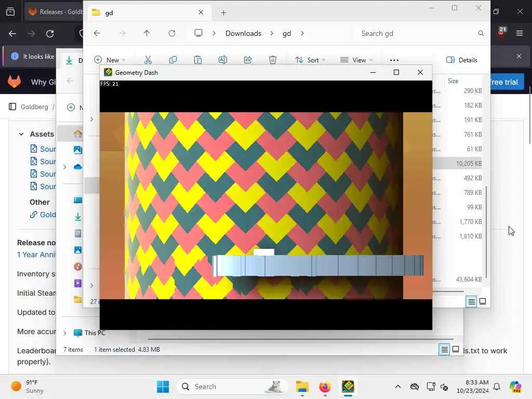Screen dimensions: 532x399
Task: Switch gd Explorer to large thumbnails view icon
Action: 483,301
